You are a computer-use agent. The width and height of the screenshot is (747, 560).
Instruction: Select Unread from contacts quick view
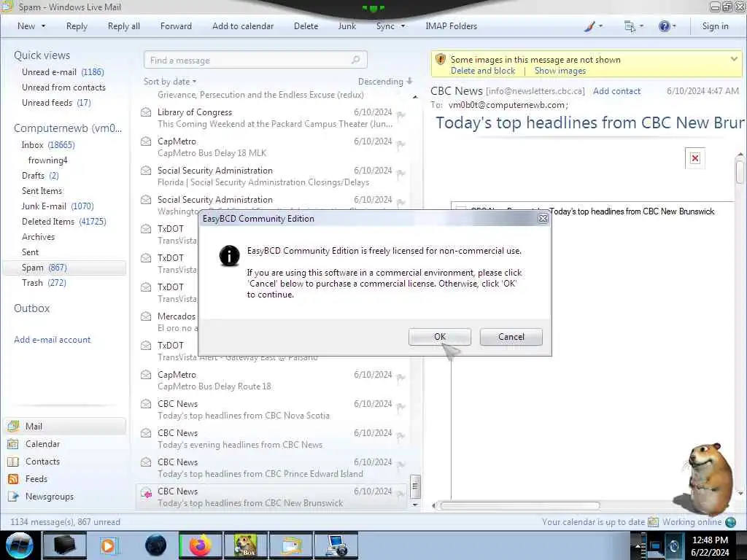point(63,87)
